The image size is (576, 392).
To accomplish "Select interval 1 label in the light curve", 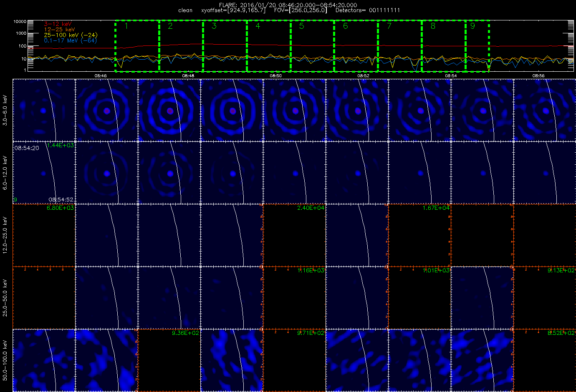I will pos(126,26).
